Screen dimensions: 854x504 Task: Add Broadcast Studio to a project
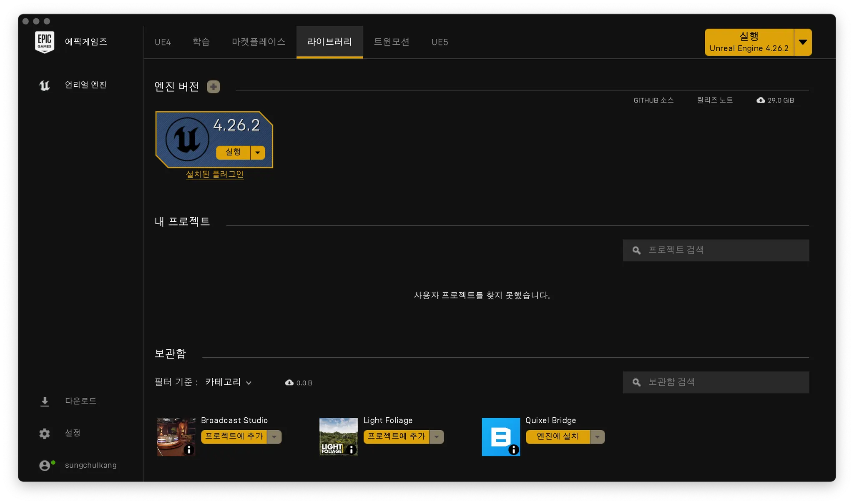pyautogui.click(x=234, y=436)
